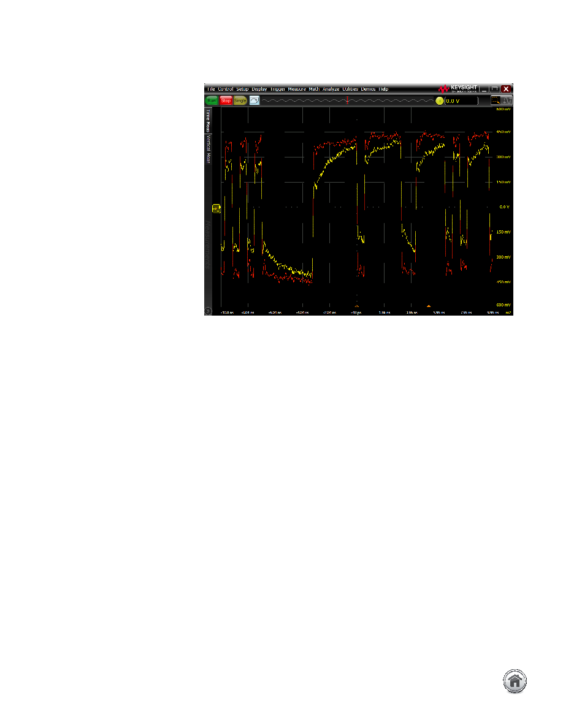The height and width of the screenshot is (728, 563).
Task: Click the red trigger position marker in overview
Action: [347, 100]
